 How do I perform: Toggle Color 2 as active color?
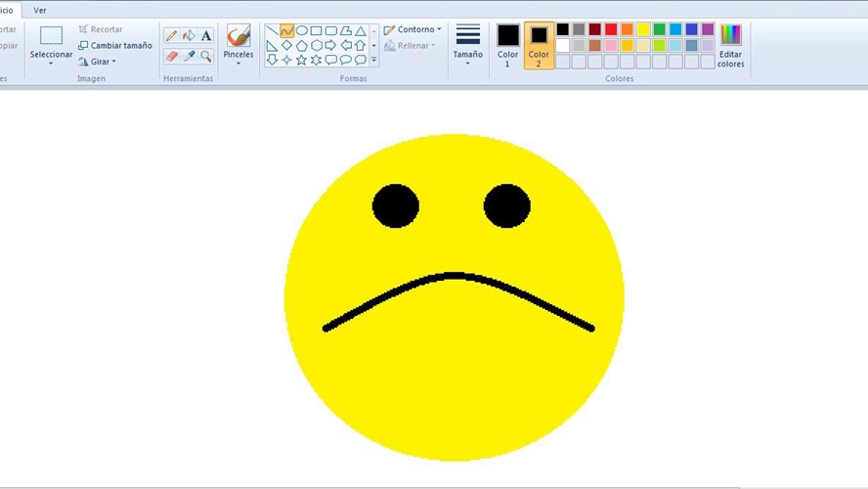click(539, 45)
